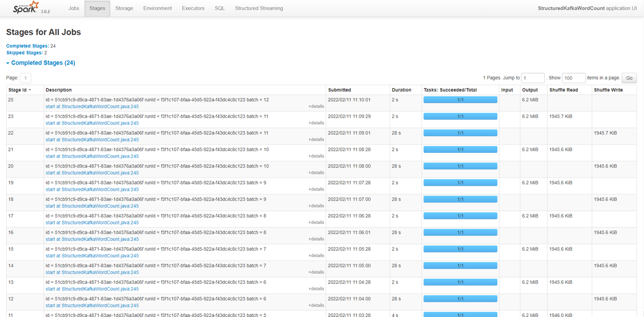The image size is (644, 317).
Task: Click the Completed Stages: 24 summary link
Action: 27,46
